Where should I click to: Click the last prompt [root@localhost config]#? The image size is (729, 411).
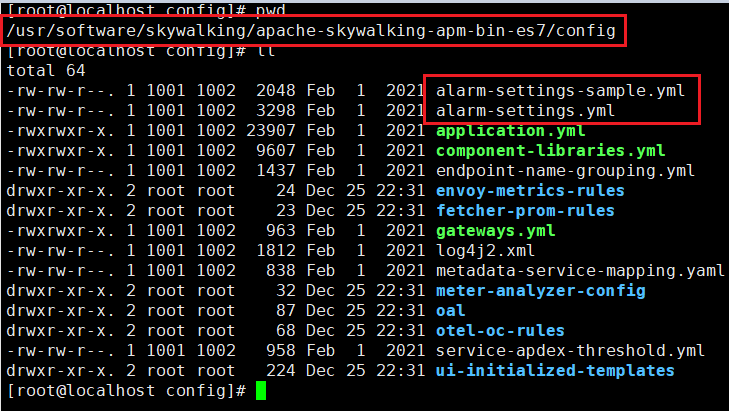[126, 391]
